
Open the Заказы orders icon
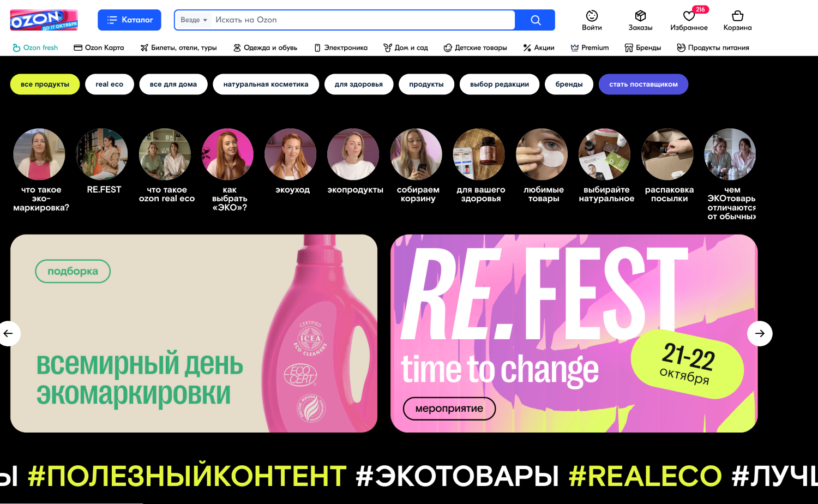(x=640, y=20)
